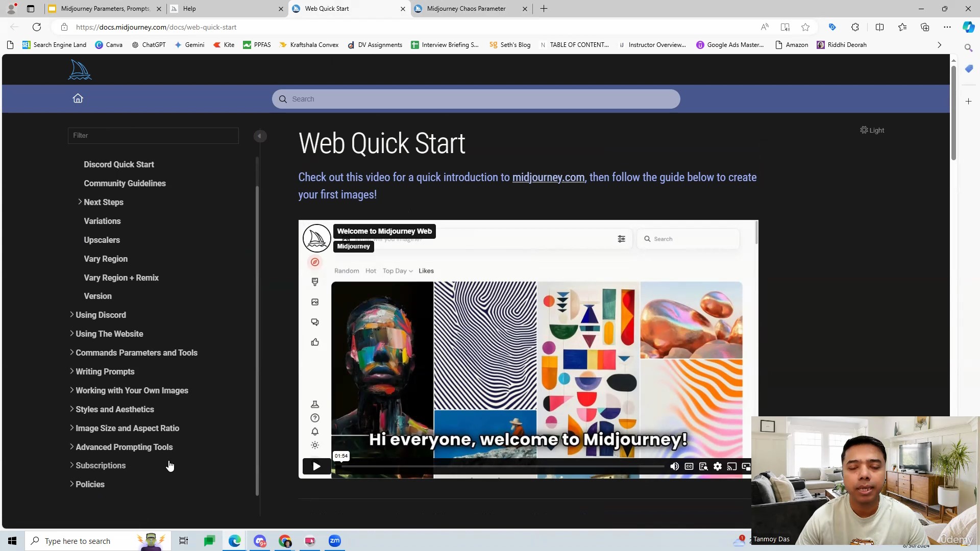The height and width of the screenshot is (551, 980).
Task: Open Zoom app on taskbar
Action: coord(335,541)
